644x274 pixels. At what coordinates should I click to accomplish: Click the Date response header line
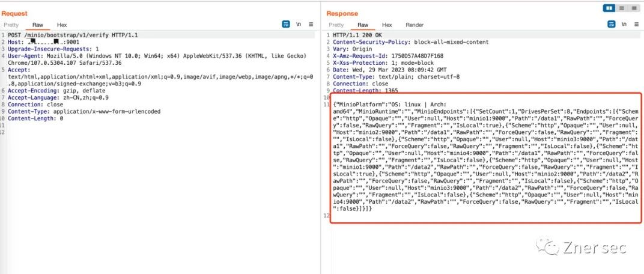click(389, 70)
